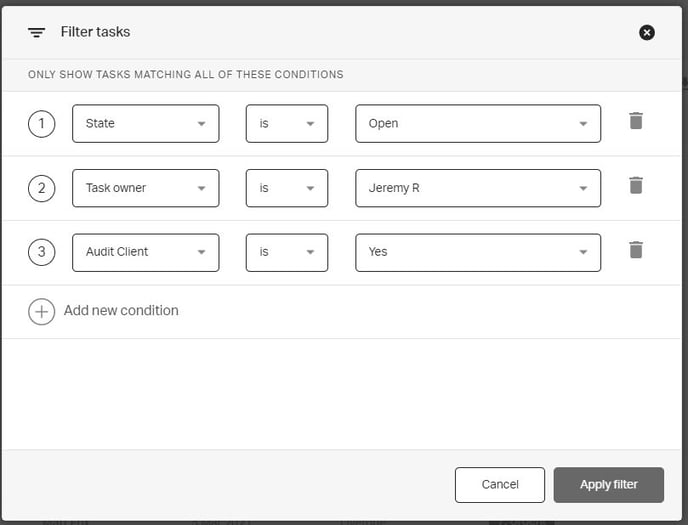This screenshot has height=525, width=688.
Task: Click the plus icon to add condition
Action: tap(41, 311)
